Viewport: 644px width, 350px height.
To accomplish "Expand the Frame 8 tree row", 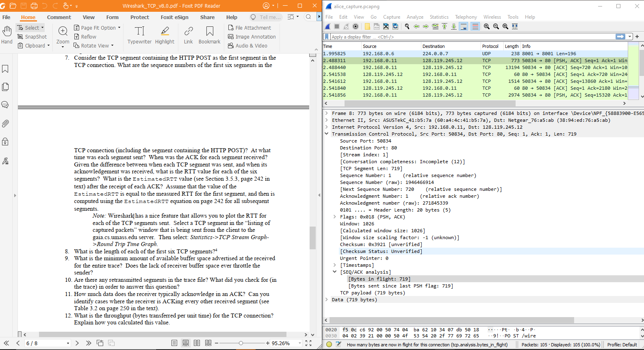I will (x=327, y=113).
